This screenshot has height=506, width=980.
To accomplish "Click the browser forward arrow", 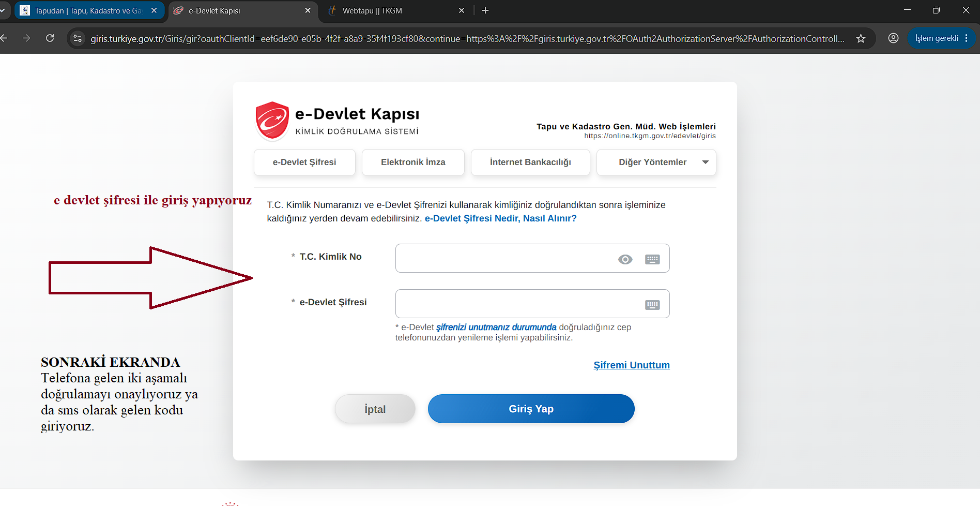I will tap(27, 38).
